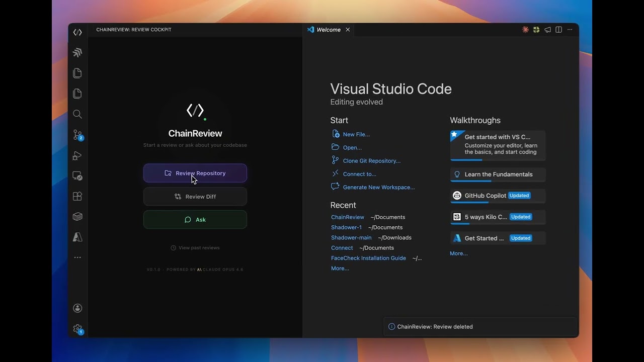Click the Recent heading
The height and width of the screenshot is (362, 644).
pyautogui.click(x=343, y=205)
